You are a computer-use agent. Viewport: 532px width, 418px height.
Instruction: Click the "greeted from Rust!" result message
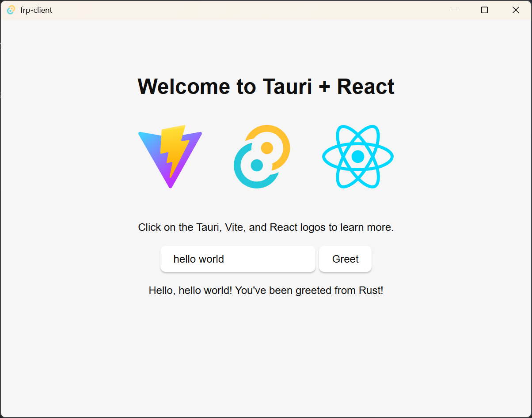click(266, 290)
